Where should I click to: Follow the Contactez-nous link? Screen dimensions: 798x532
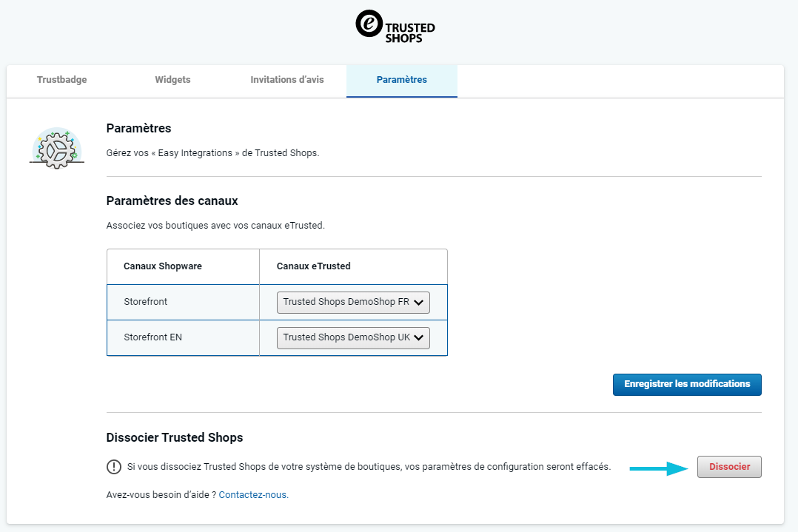coord(253,495)
